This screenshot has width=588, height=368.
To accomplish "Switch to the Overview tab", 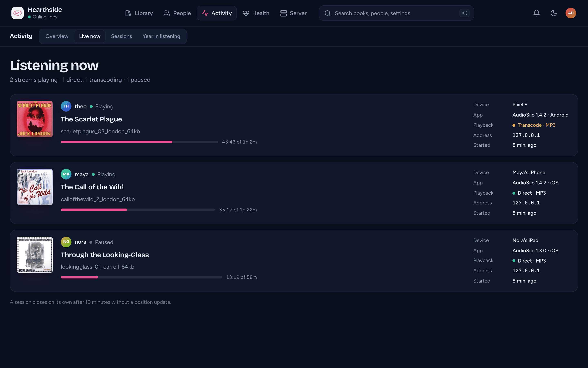I will click(57, 36).
